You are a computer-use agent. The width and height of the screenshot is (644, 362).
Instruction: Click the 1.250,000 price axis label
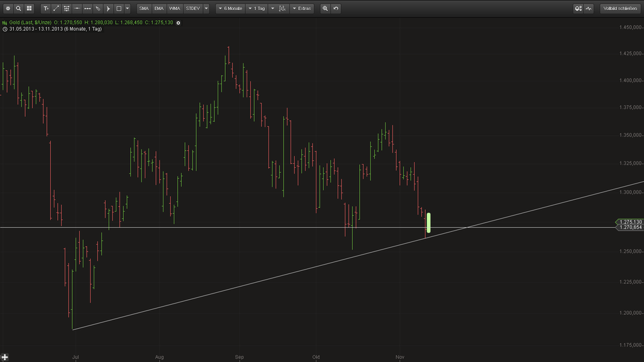click(x=630, y=251)
